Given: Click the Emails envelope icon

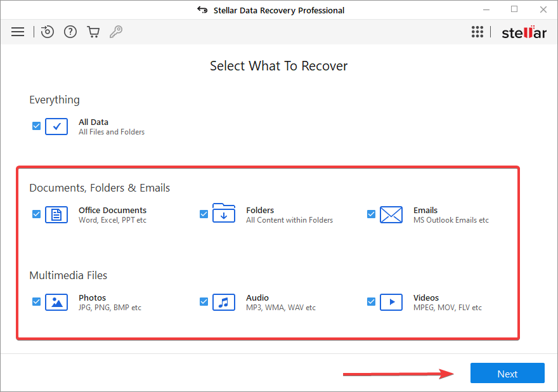Looking at the screenshot, I should point(391,214).
